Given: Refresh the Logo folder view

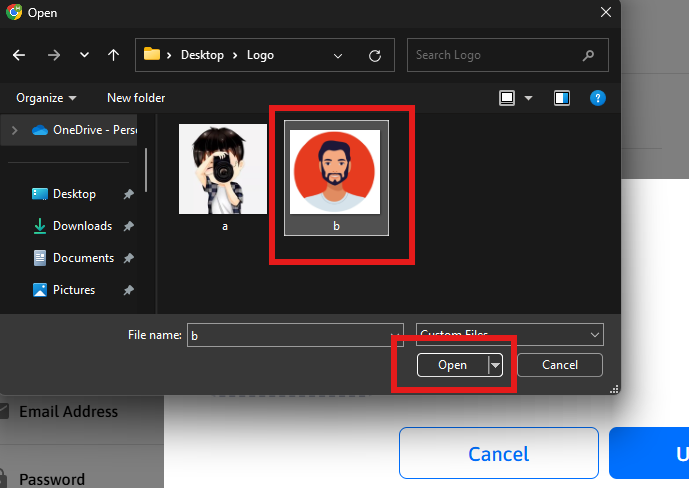Looking at the screenshot, I should tap(375, 55).
